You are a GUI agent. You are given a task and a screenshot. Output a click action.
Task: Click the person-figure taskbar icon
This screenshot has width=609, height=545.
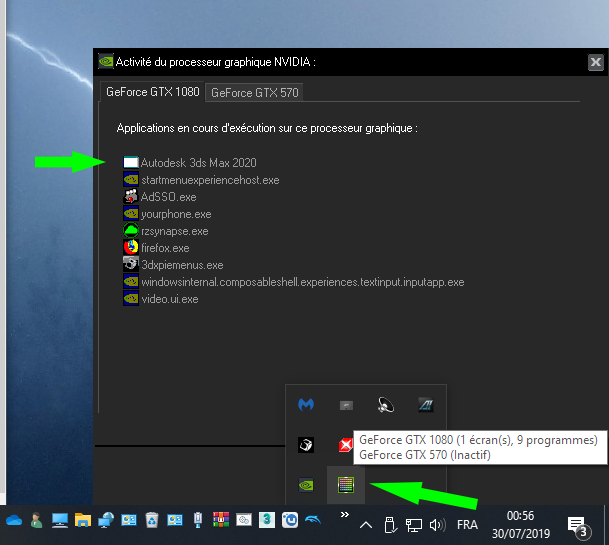pos(37,520)
